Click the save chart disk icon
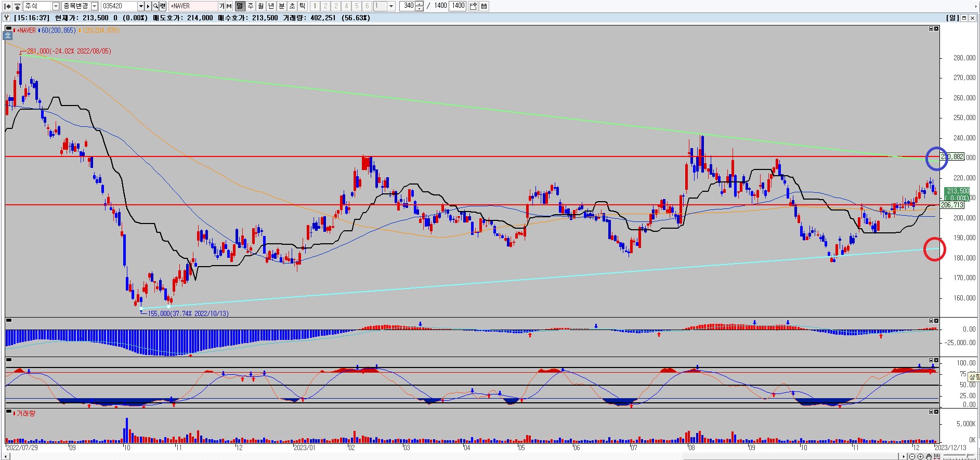Image resolution: width=980 pixels, height=460 pixels. click(484, 6)
